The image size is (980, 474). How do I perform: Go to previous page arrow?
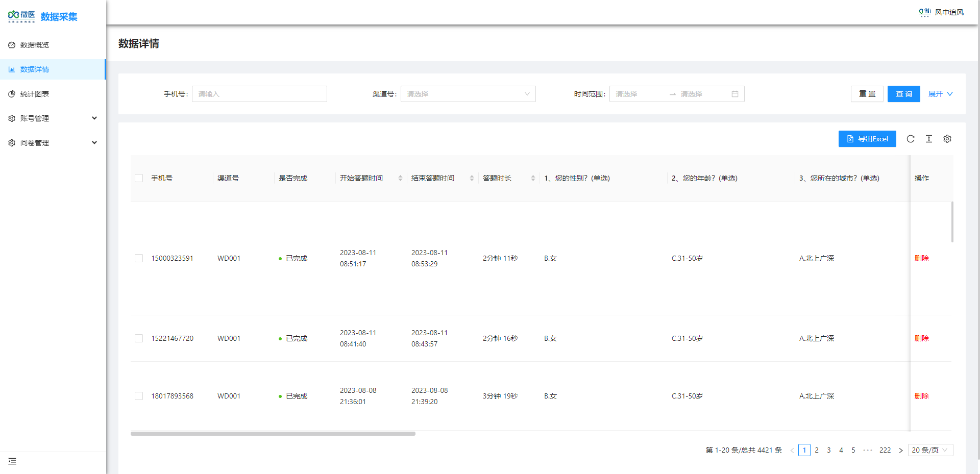(x=792, y=450)
